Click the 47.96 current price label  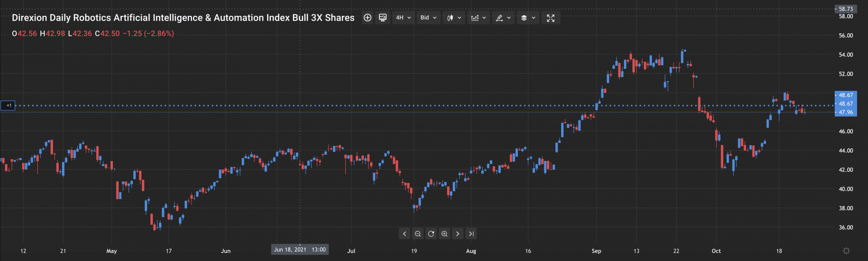pos(846,112)
